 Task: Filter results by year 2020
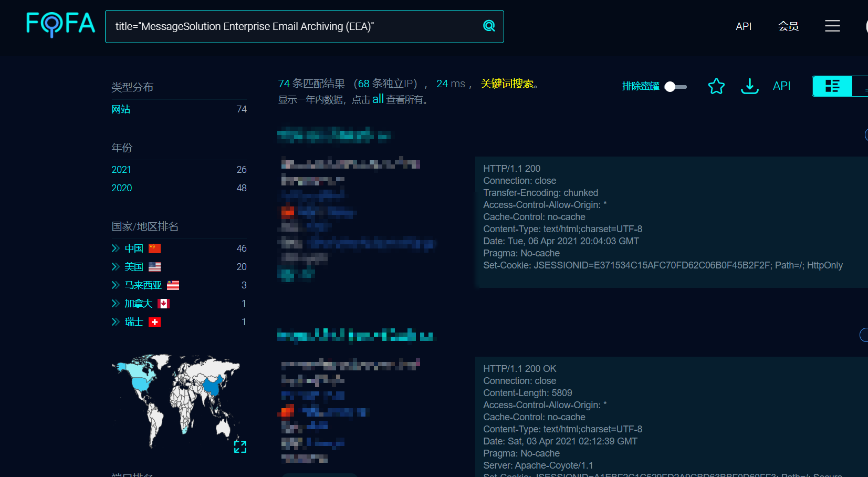[x=122, y=188]
